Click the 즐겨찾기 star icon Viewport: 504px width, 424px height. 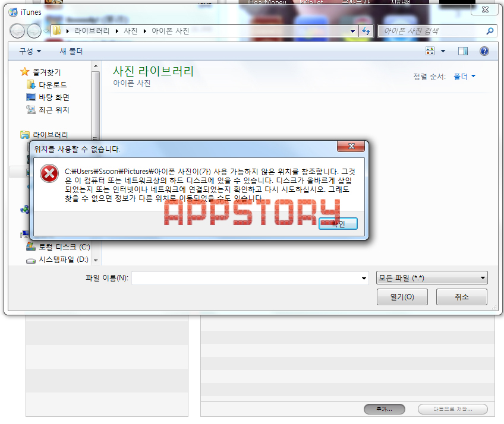[x=25, y=72]
